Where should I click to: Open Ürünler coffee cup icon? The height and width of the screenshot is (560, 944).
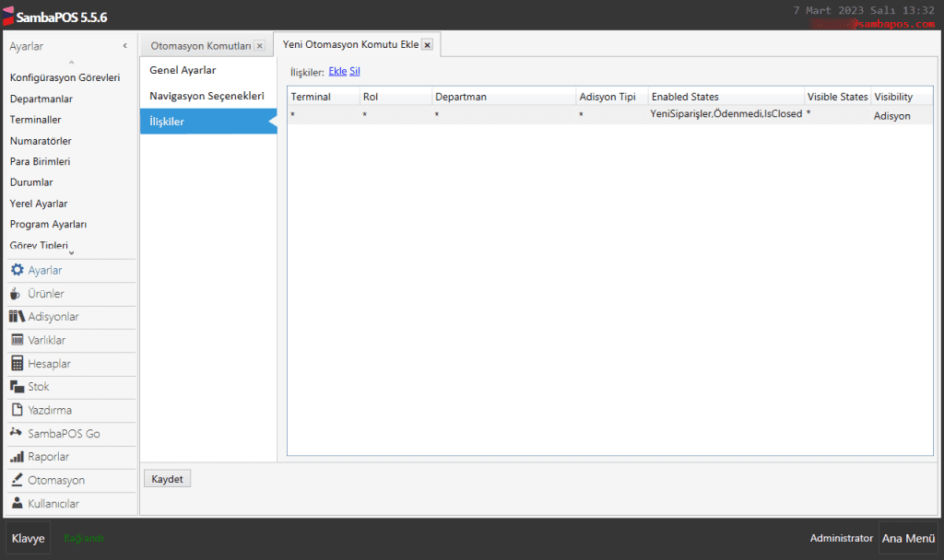pos(17,294)
